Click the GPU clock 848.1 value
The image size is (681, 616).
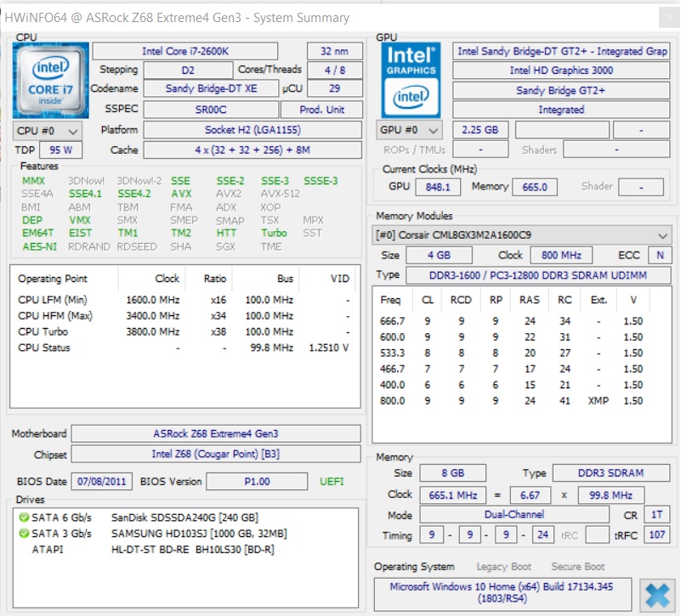[x=438, y=187]
